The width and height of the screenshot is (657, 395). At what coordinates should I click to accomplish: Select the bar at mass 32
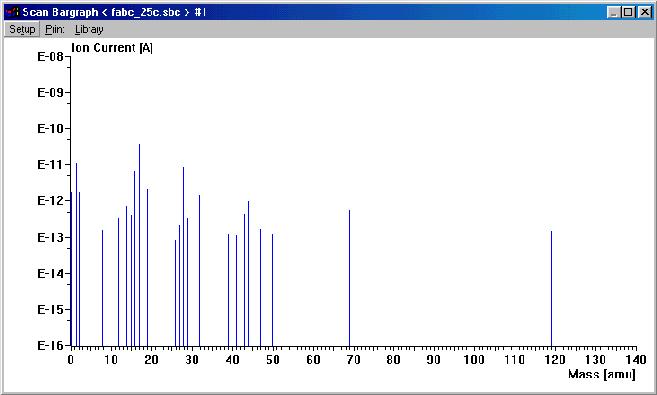tap(199, 270)
